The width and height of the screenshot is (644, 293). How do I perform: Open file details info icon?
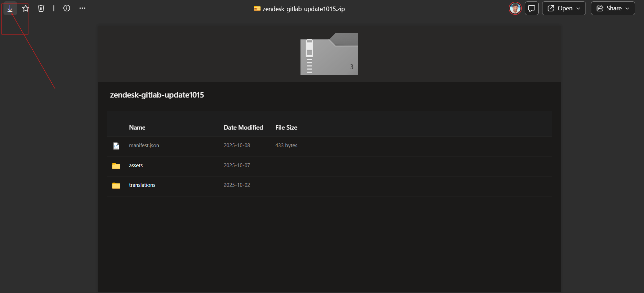tap(67, 8)
